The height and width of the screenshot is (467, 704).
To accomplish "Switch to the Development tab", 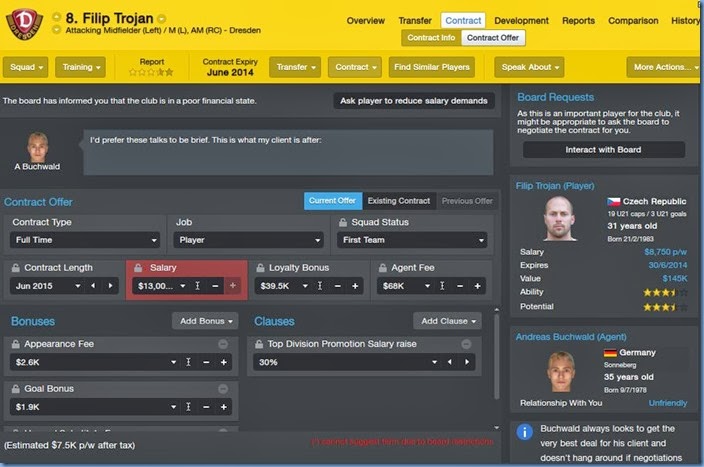I will click(521, 21).
